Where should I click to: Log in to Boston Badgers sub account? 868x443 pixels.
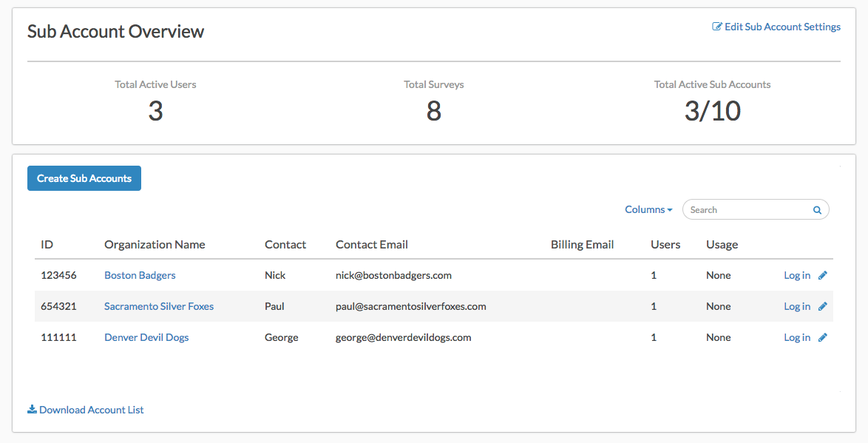[796, 275]
